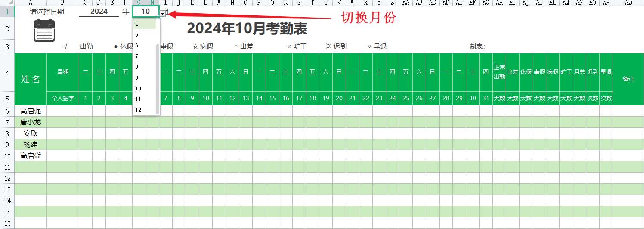Click the month dropdown arrow button

click(x=162, y=14)
